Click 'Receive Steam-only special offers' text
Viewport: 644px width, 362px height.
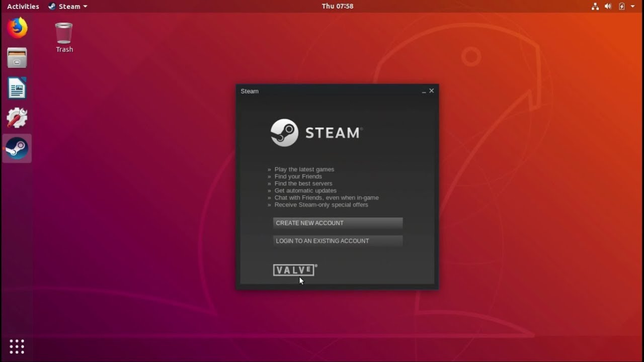(x=321, y=205)
